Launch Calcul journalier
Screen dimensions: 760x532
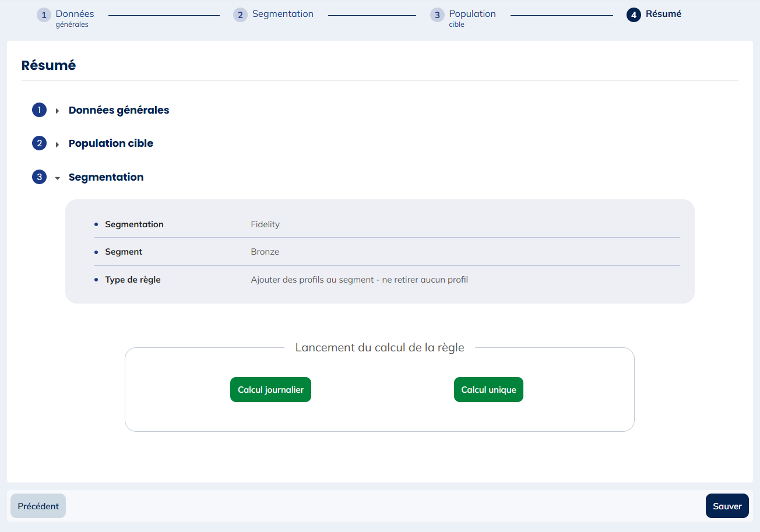pos(270,390)
